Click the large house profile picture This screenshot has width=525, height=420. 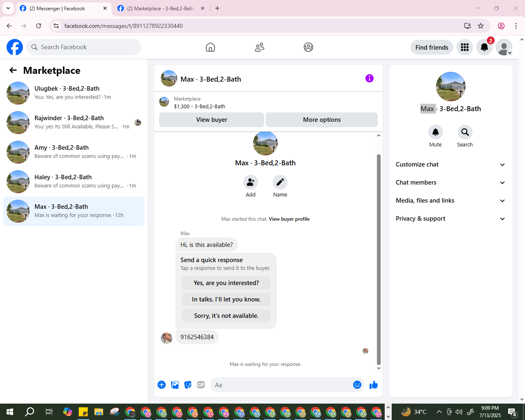click(451, 87)
